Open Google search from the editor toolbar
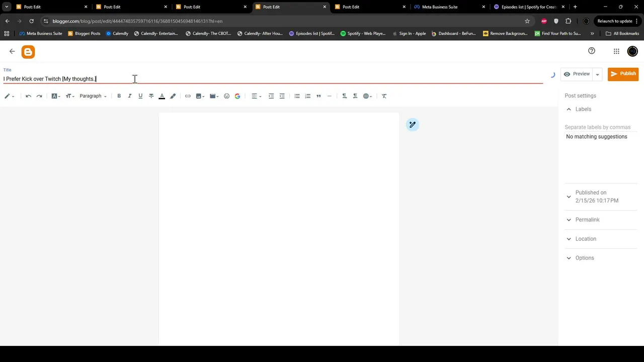This screenshot has width=644, height=362. (x=237, y=96)
